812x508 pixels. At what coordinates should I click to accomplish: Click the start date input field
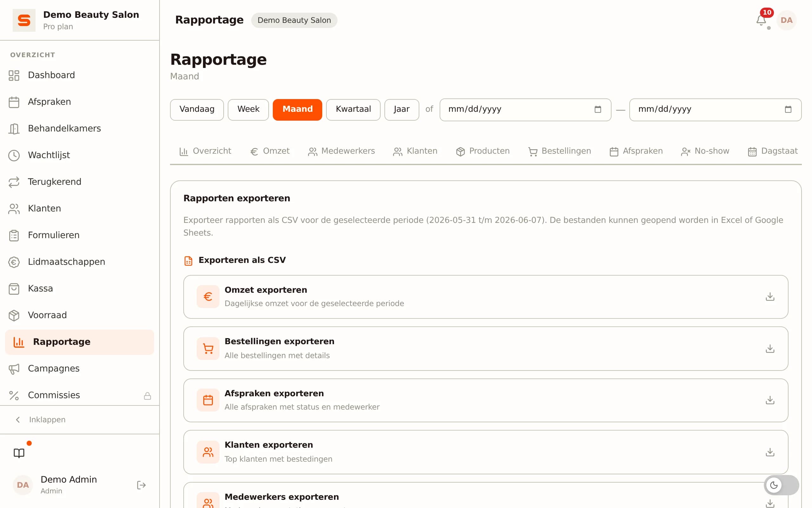525,110
